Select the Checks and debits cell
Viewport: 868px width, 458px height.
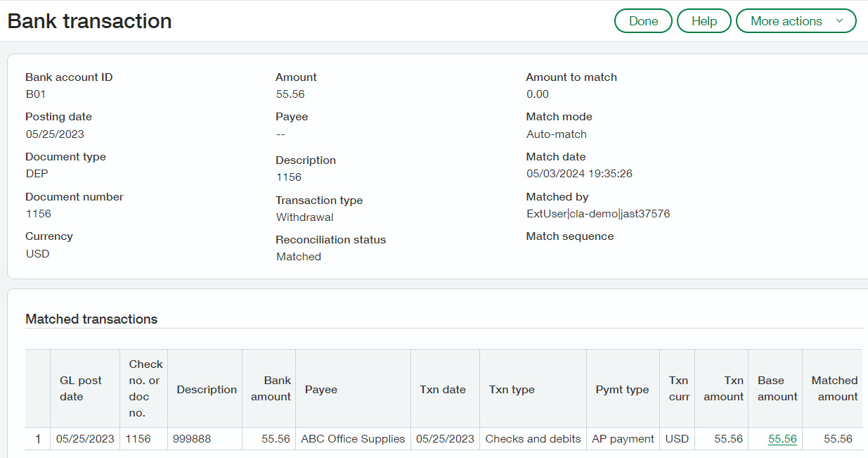click(533, 439)
